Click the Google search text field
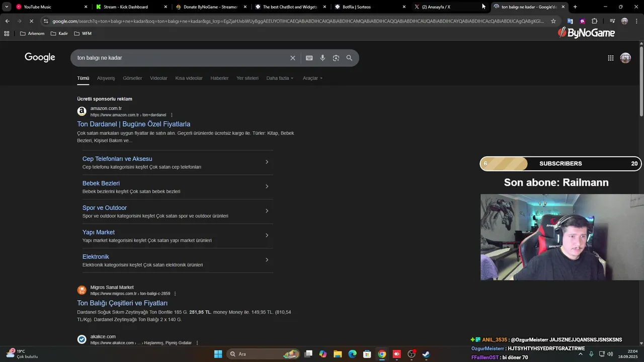Viewport: 644px width, 362px height. [181, 58]
